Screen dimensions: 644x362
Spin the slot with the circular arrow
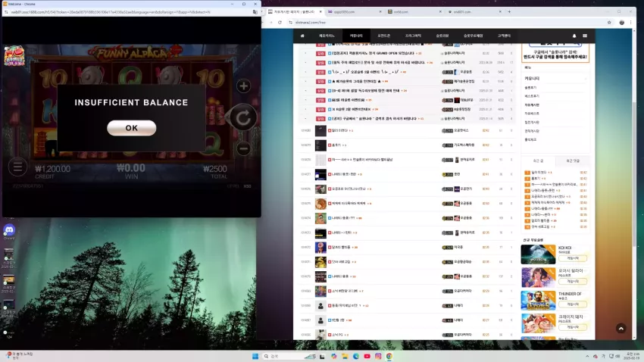pos(242,118)
